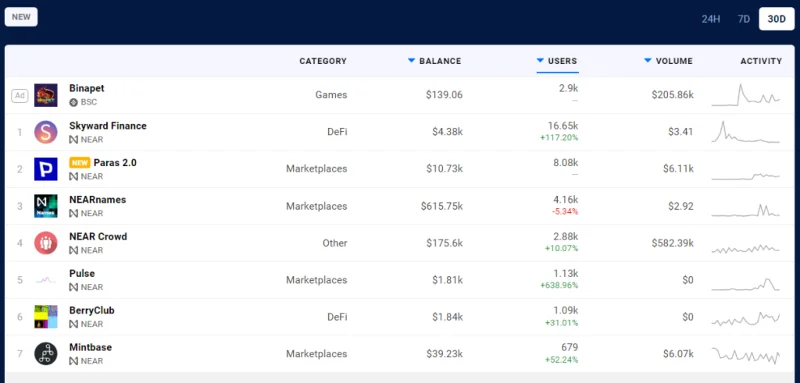
Task: Click the Pulse logo
Action: [x=46, y=279]
